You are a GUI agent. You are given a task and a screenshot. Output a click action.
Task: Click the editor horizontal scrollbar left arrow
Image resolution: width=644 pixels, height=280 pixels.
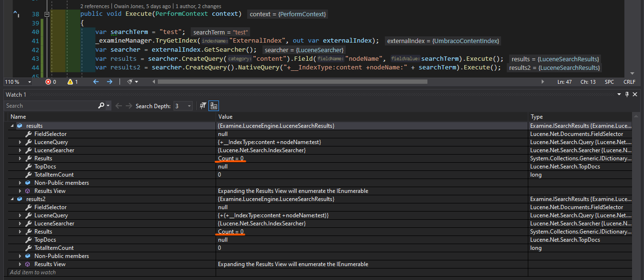[153, 82]
